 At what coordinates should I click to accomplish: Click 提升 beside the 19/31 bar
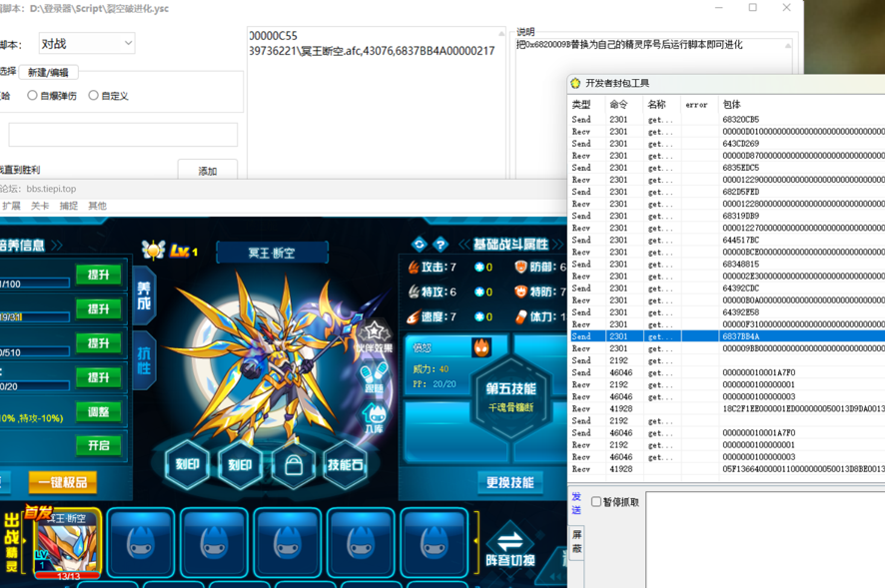point(99,309)
